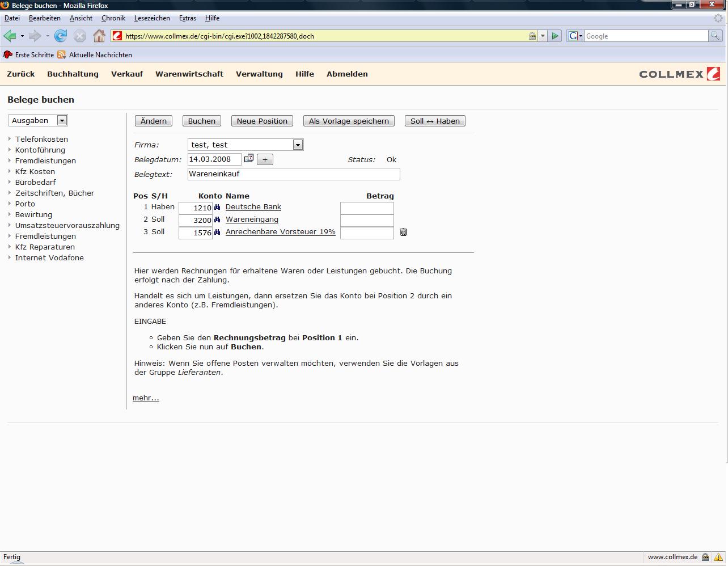728x566 pixels.
Task: Delete position 3 with the trash icon
Action: click(403, 232)
